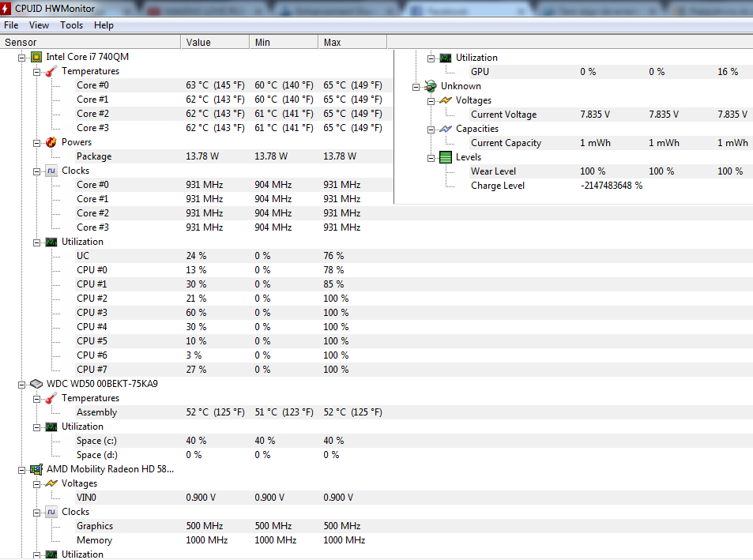The width and height of the screenshot is (753, 560).
Task: Select the AMD Mobility Radeon graphics card icon
Action: (x=36, y=469)
